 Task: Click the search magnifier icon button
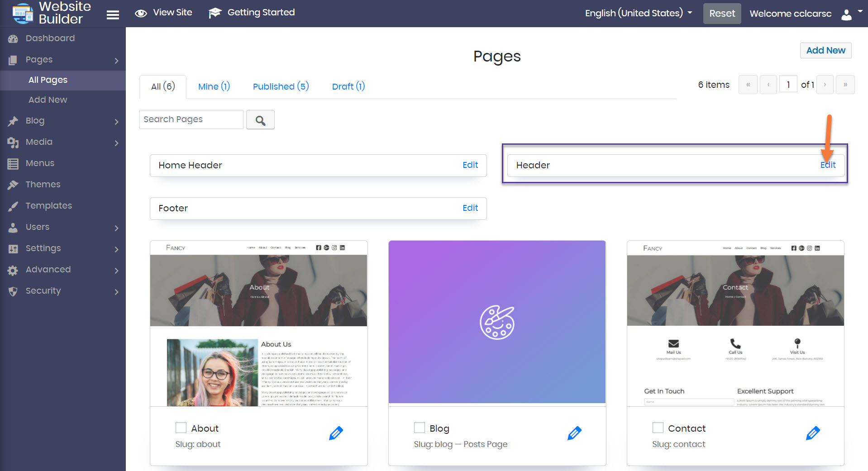pos(260,120)
